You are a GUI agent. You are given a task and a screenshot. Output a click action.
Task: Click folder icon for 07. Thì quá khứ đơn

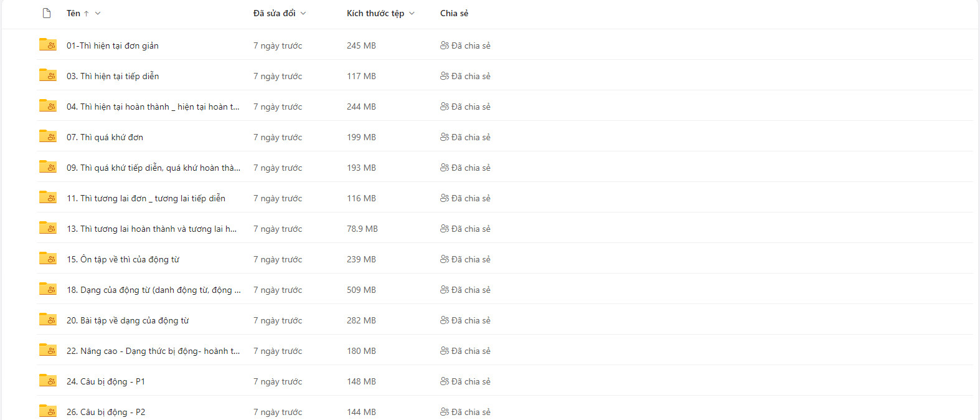48,136
